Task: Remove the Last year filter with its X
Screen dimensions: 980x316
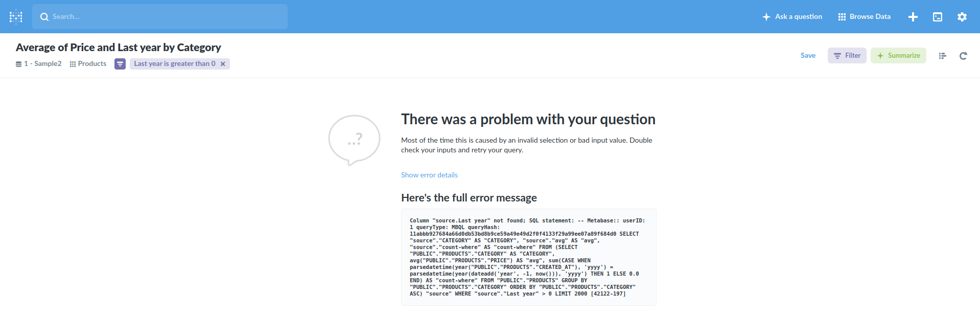Action: [x=223, y=63]
